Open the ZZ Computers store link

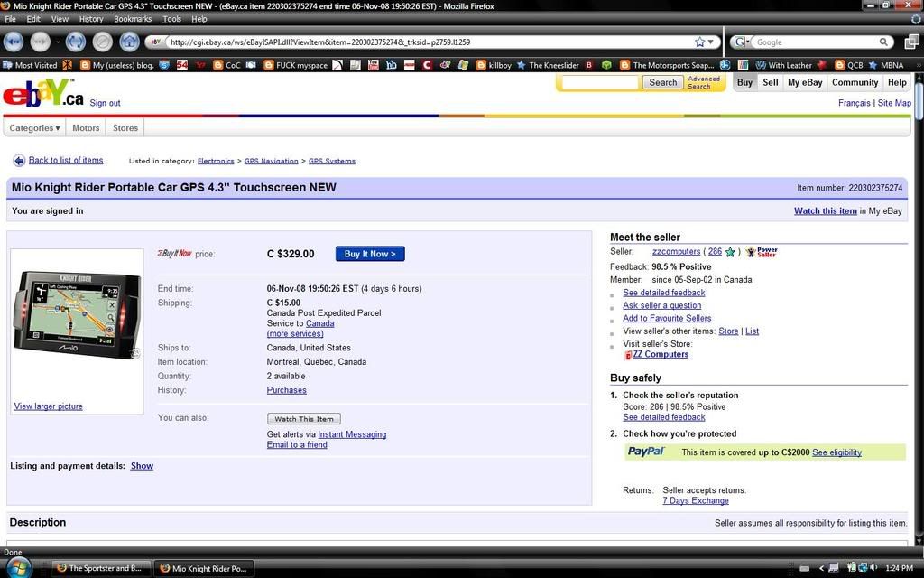coord(661,354)
